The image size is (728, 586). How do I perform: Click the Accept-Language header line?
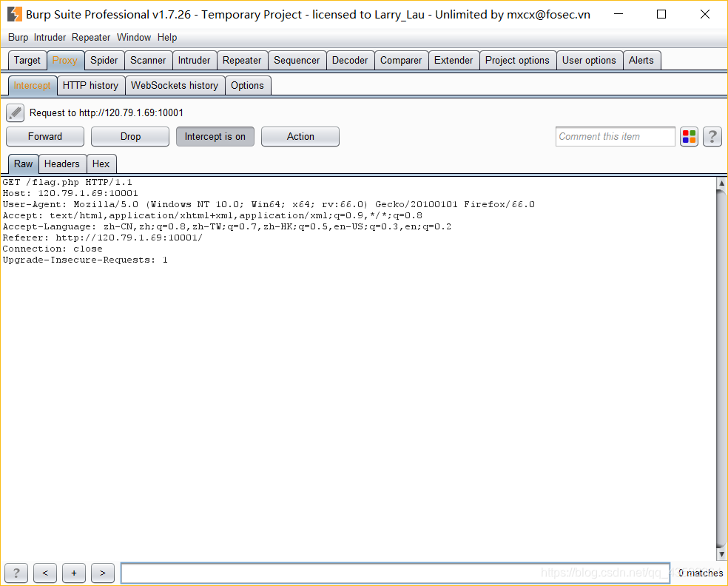click(227, 226)
